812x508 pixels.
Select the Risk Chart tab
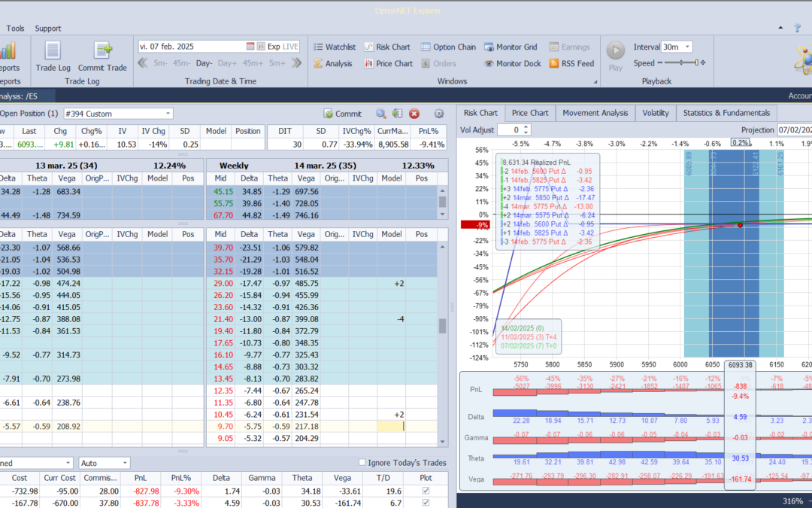coord(480,113)
